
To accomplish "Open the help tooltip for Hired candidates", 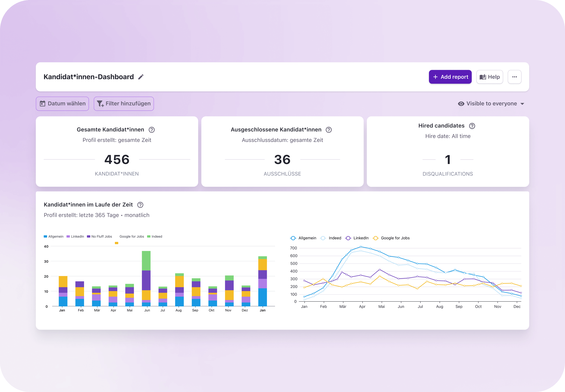I will pyautogui.click(x=472, y=126).
